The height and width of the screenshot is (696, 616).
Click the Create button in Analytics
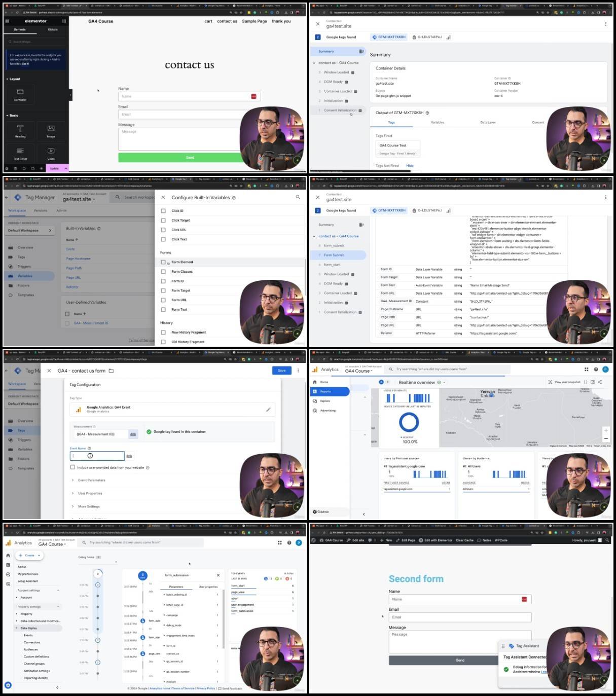point(30,556)
